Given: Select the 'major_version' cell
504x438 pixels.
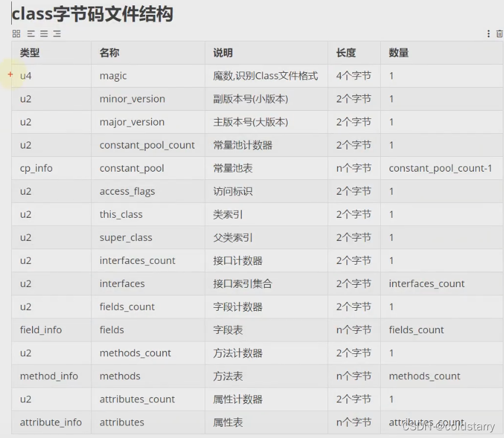Looking at the screenshot, I should click(x=132, y=122).
